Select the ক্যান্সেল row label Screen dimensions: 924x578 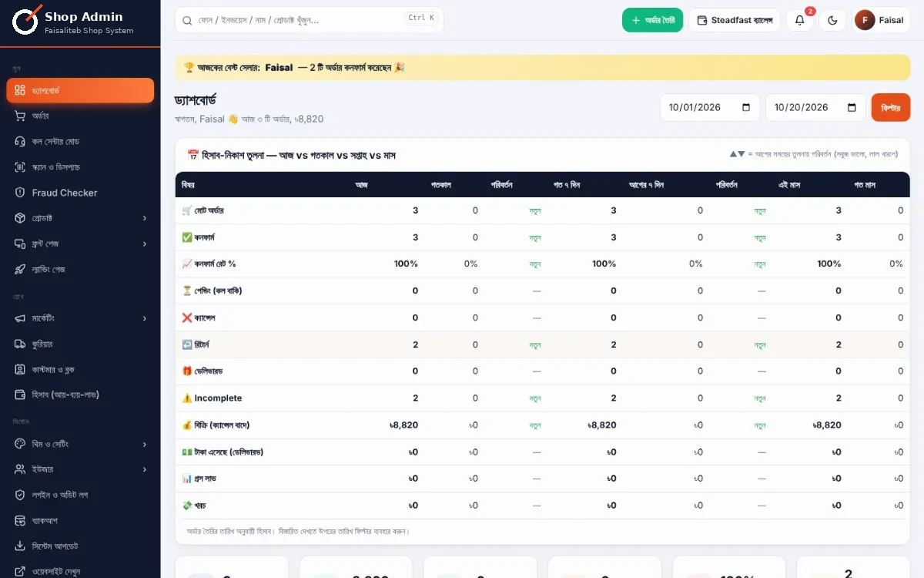(198, 318)
